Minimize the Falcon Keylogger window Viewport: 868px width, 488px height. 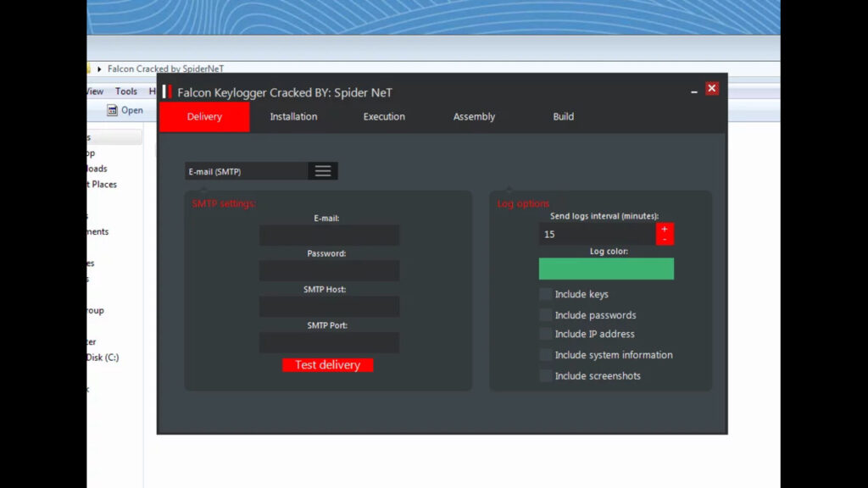tap(693, 90)
